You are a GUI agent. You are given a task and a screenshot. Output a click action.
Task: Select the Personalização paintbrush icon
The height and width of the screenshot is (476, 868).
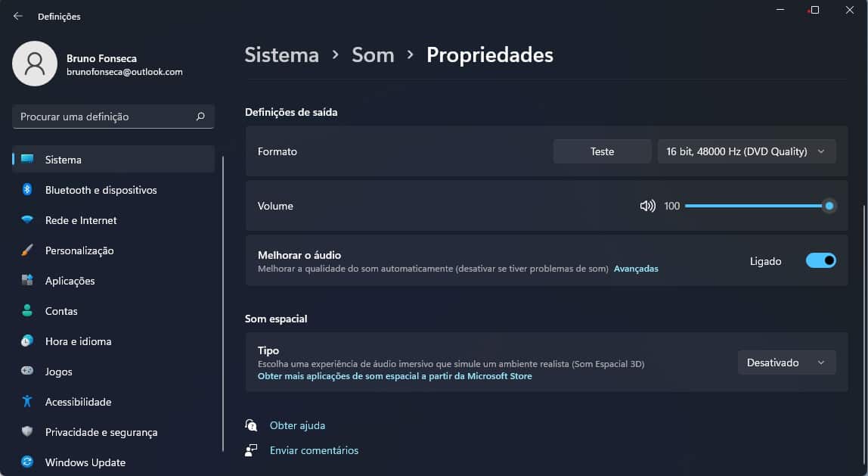coord(27,250)
